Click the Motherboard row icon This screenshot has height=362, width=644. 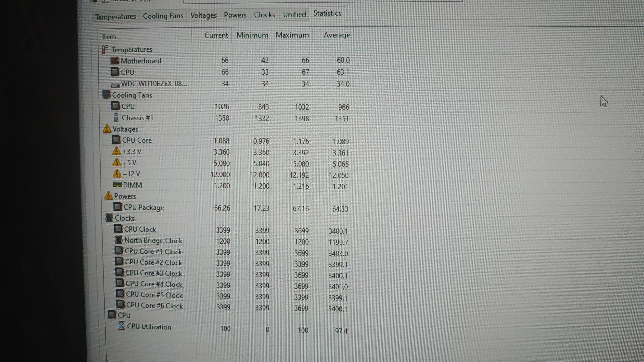pos(115,61)
